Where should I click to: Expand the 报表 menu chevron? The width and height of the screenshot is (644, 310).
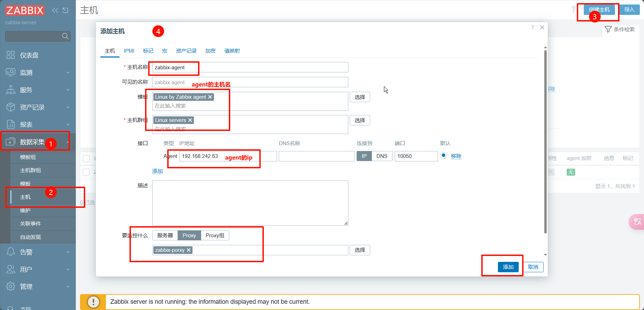coord(68,125)
